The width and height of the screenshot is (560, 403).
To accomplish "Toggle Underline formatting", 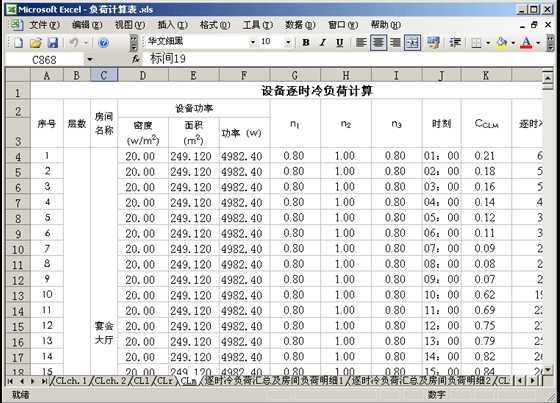I will pyautogui.click(x=340, y=43).
